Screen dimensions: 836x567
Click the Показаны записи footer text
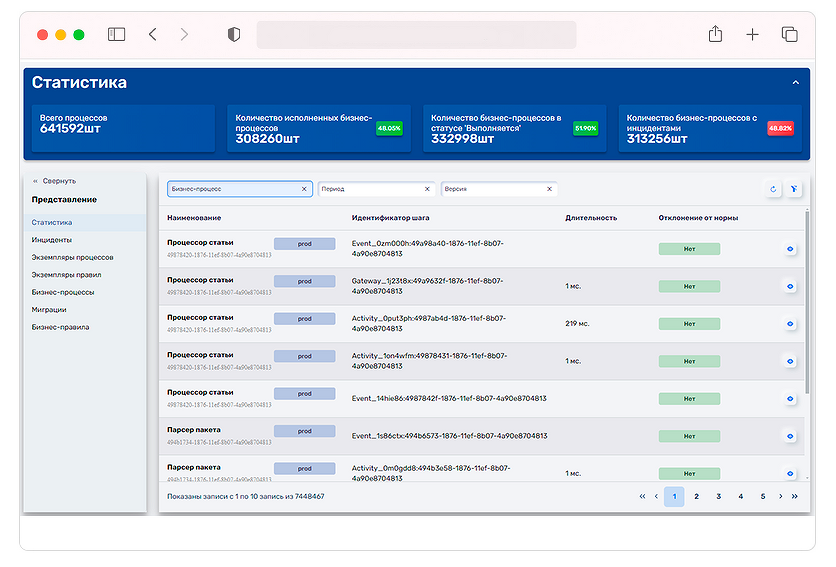(x=246, y=497)
